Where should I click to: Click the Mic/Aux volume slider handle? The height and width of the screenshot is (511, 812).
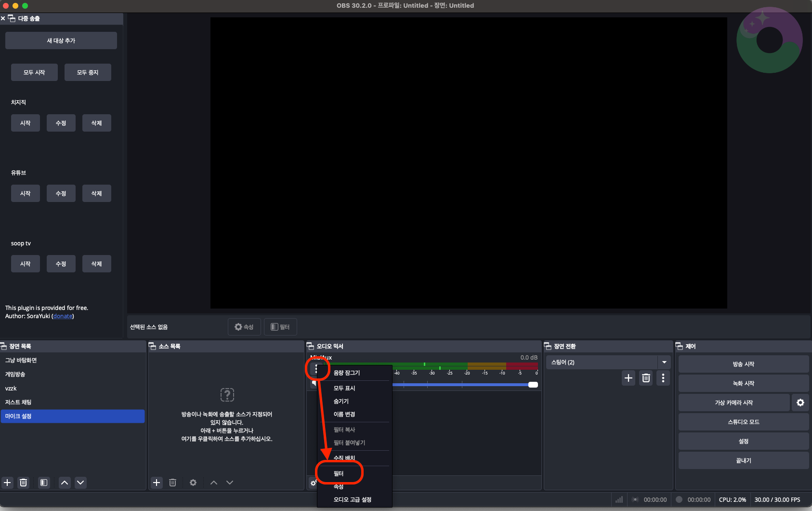pyautogui.click(x=533, y=385)
